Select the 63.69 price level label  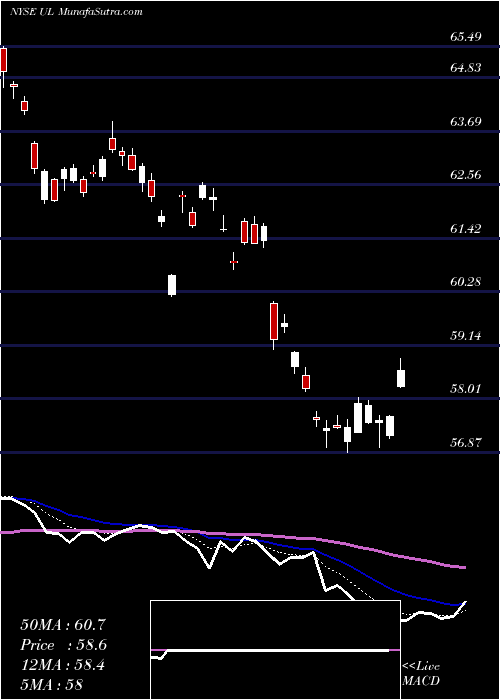(466, 121)
